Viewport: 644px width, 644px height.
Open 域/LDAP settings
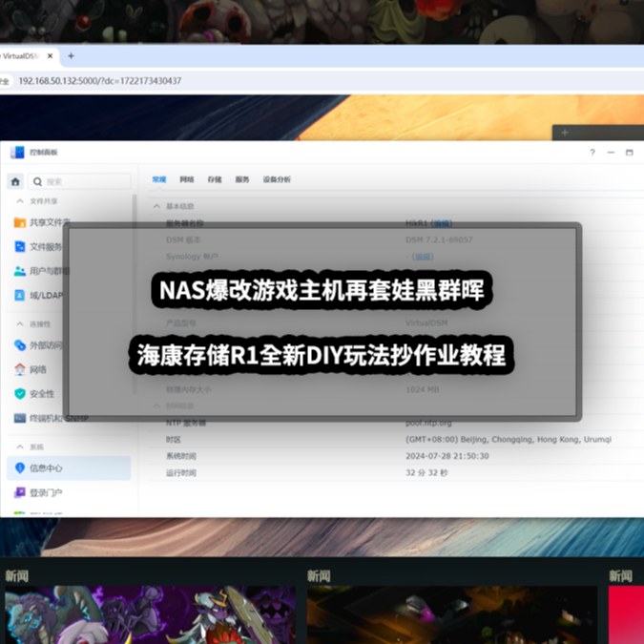(x=38, y=296)
